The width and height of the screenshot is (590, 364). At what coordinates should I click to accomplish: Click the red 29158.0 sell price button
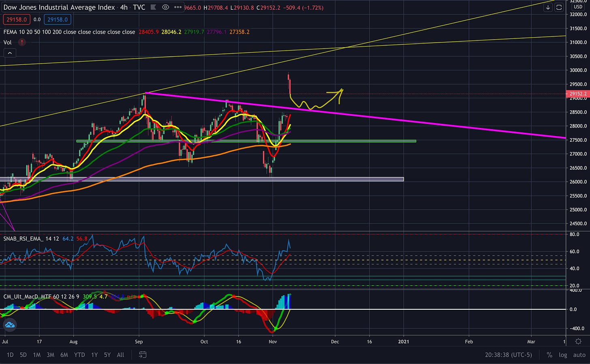point(16,19)
